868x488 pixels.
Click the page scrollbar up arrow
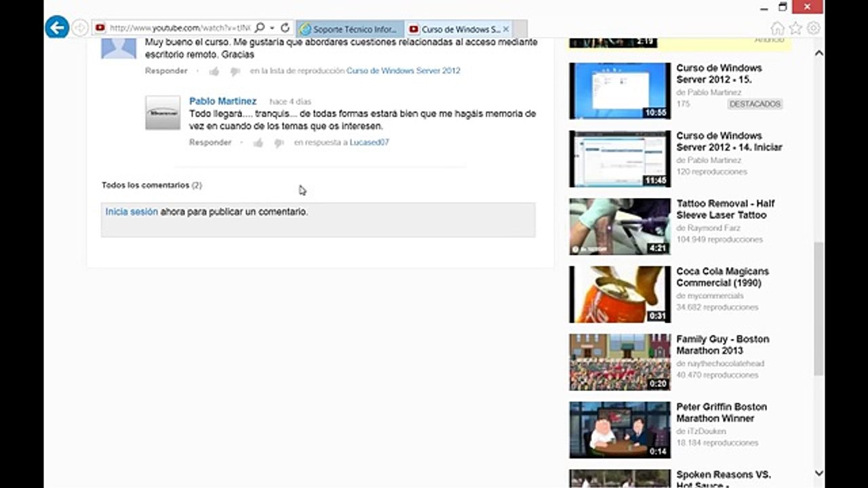coord(818,53)
